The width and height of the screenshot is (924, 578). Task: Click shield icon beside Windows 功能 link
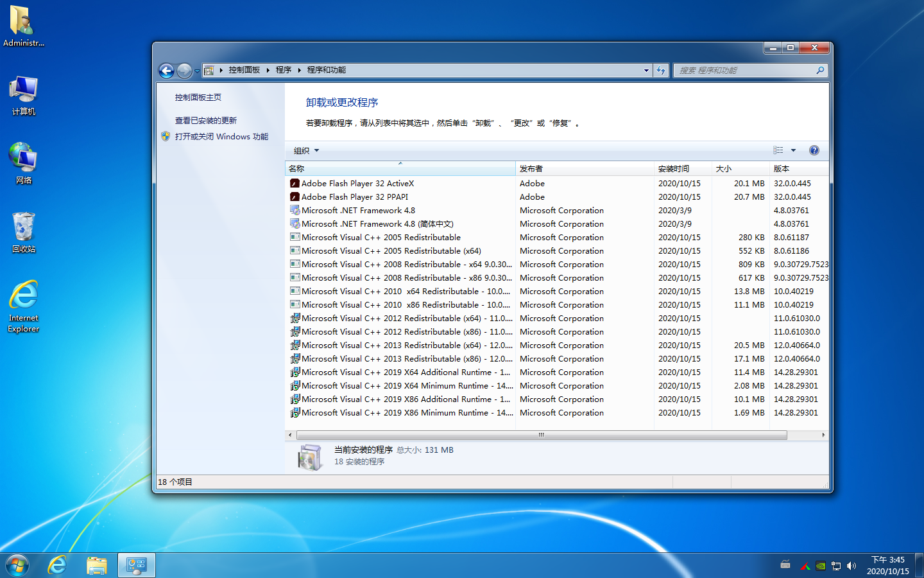point(166,136)
